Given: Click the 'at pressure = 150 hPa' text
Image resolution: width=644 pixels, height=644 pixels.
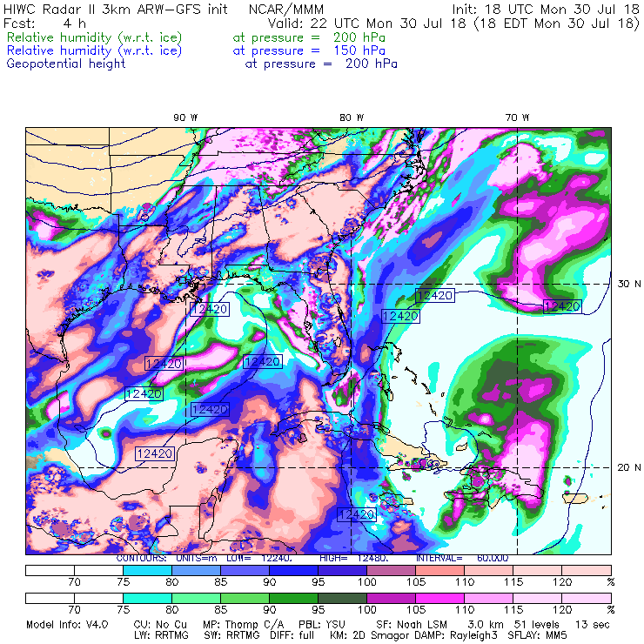Looking at the screenshot, I should click(309, 50).
